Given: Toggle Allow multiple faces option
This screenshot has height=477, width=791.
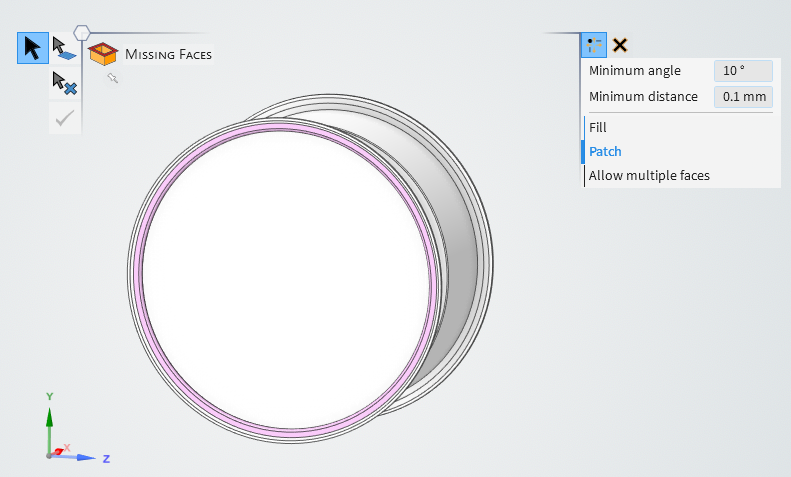Looking at the screenshot, I should pos(649,175).
